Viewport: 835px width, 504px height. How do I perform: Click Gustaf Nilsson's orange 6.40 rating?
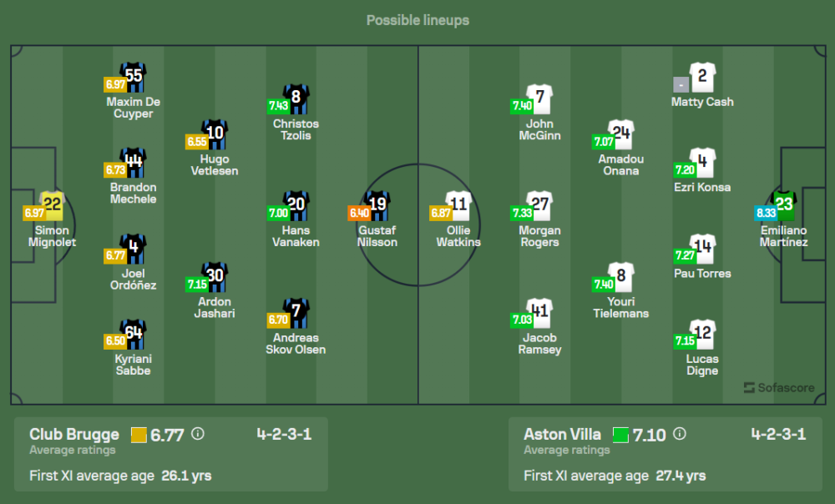coord(360,213)
